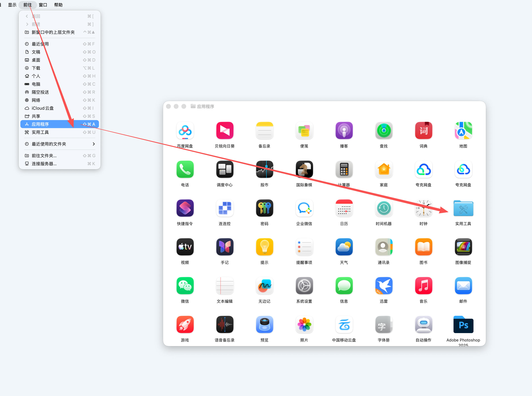
Task: Click the Adobe Photoshop 2025 folder
Action: pos(463,325)
